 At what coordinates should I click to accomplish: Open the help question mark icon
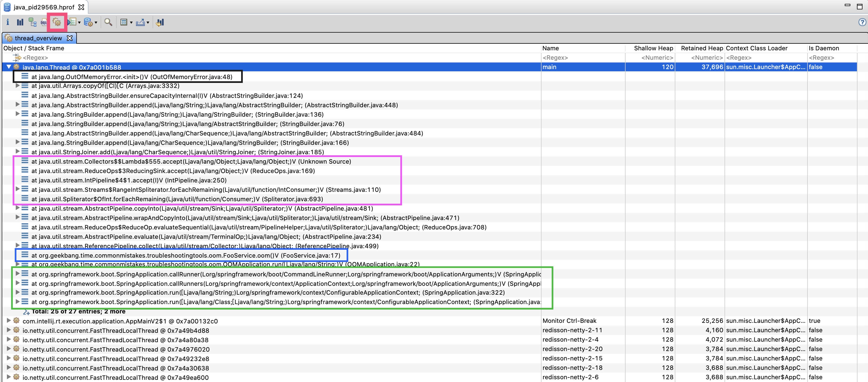862,22
